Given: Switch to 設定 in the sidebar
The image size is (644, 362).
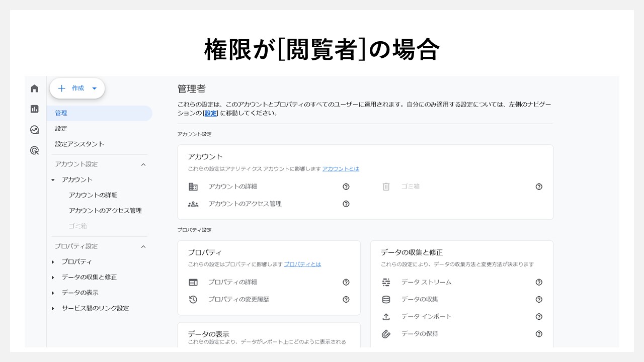Looking at the screenshot, I should coord(61,128).
